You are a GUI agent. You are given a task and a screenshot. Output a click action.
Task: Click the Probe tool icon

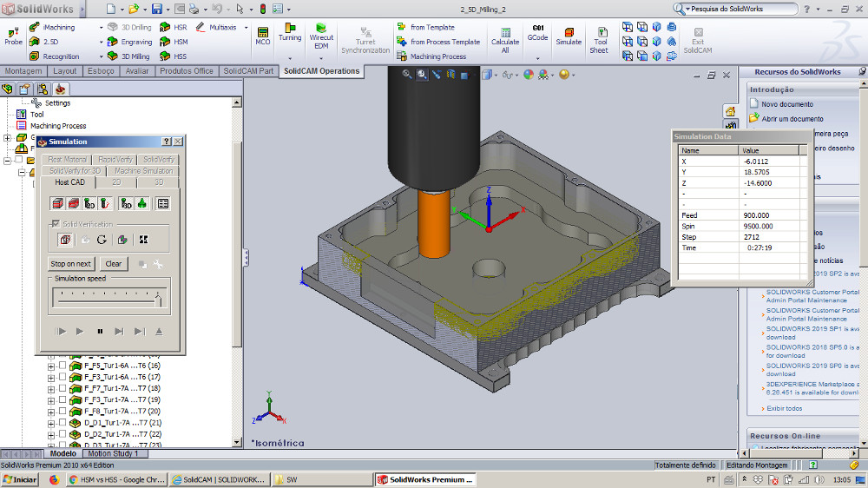(x=13, y=36)
